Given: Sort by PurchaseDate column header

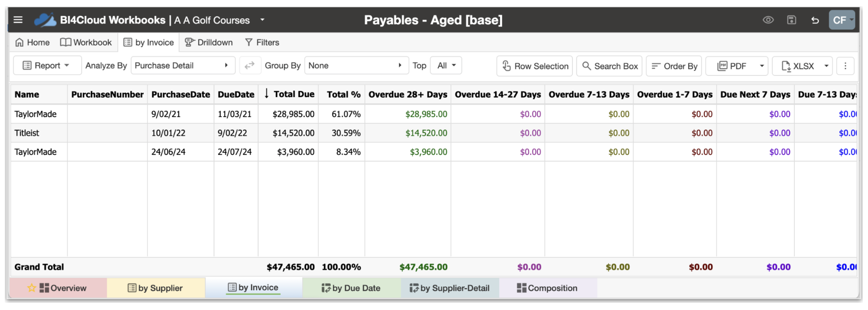Looking at the screenshot, I should (181, 95).
